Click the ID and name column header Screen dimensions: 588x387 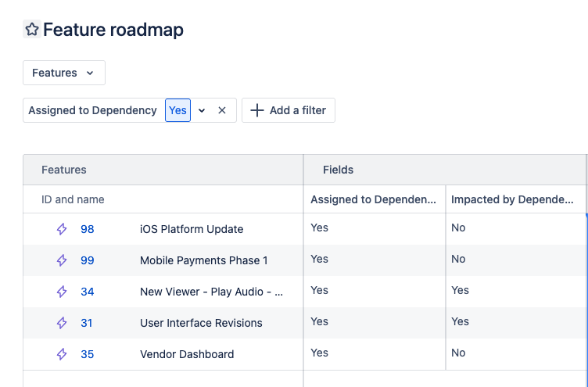click(73, 199)
